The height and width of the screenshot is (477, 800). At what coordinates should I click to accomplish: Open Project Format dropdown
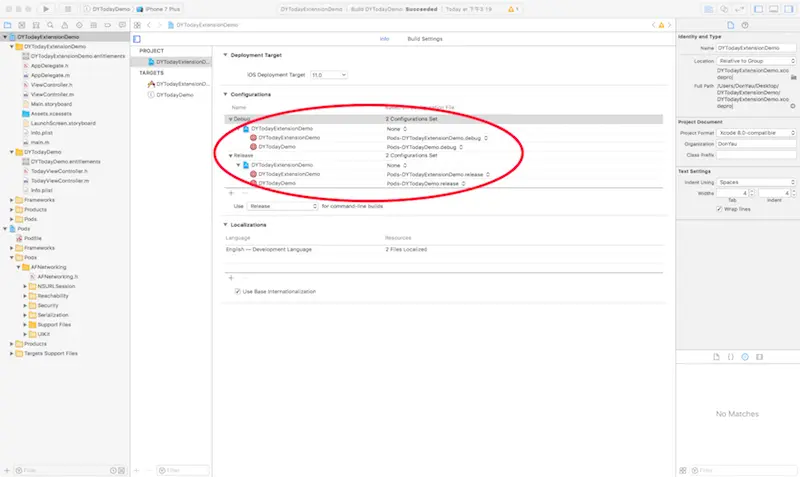click(756, 133)
